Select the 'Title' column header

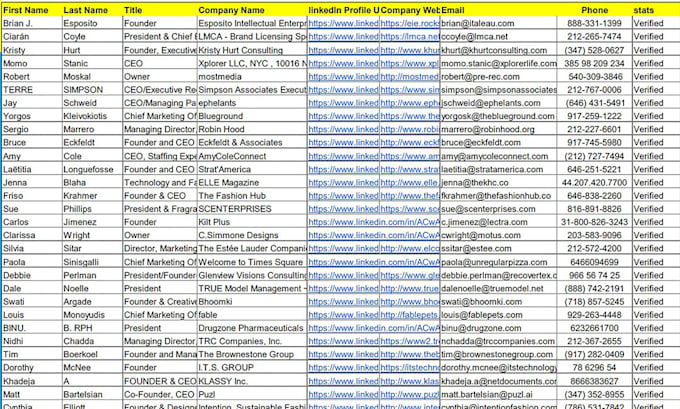click(x=160, y=10)
